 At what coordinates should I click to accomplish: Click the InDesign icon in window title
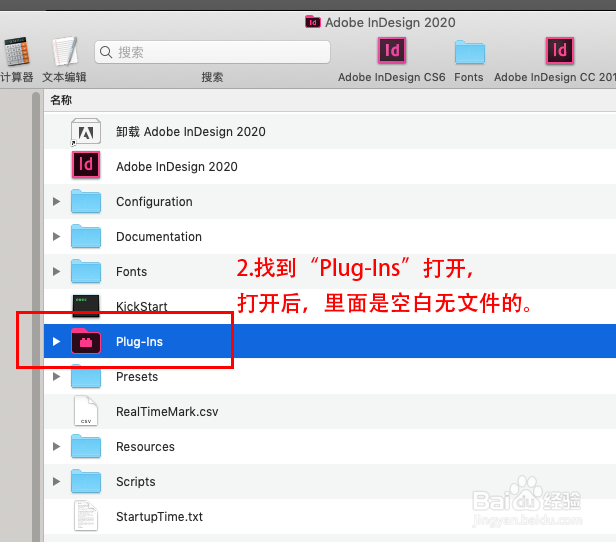click(x=313, y=22)
